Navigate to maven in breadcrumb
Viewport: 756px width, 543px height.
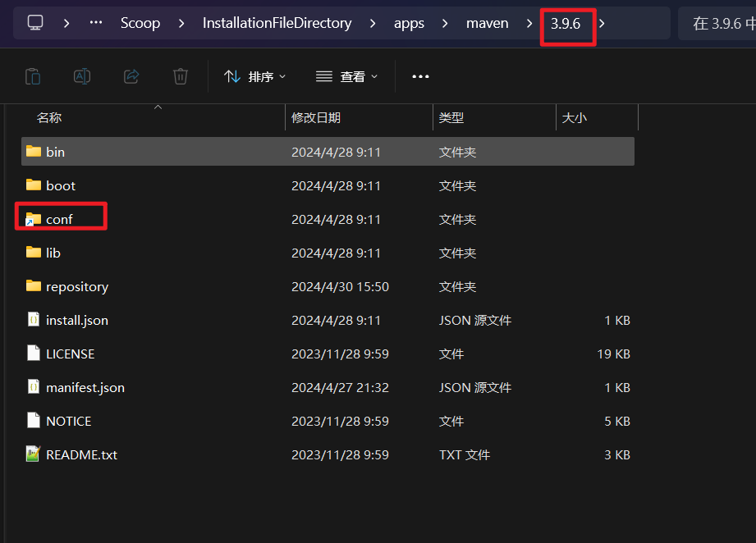point(488,23)
